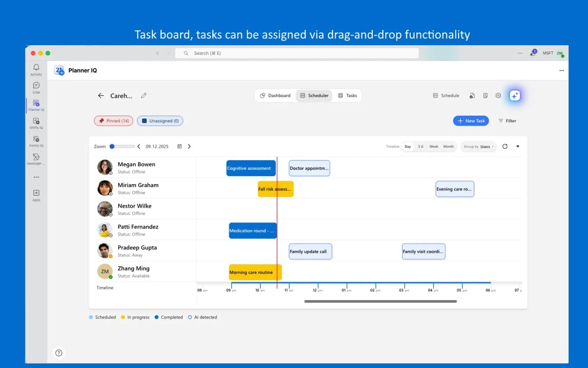Open the settings gear icon
Screen dimensions: 588x368
(x=498, y=95)
